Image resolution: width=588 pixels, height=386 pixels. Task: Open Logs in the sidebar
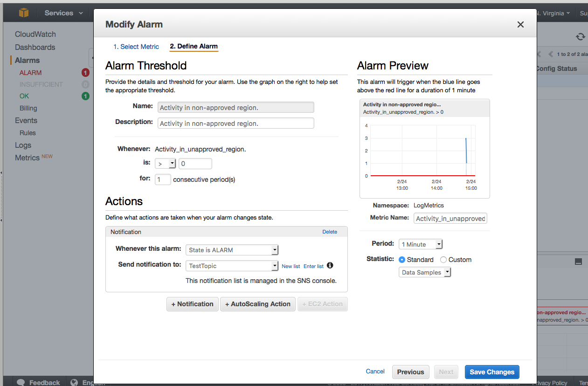(x=23, y=145)
